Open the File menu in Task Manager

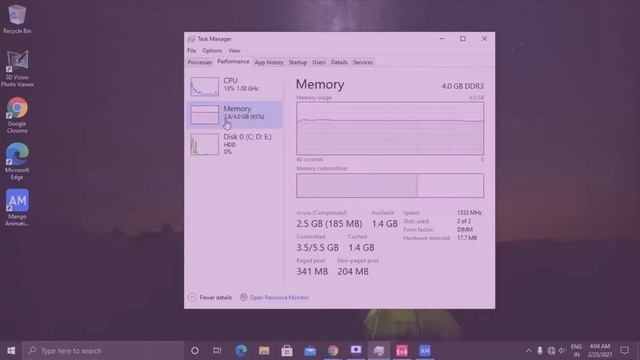191,51
